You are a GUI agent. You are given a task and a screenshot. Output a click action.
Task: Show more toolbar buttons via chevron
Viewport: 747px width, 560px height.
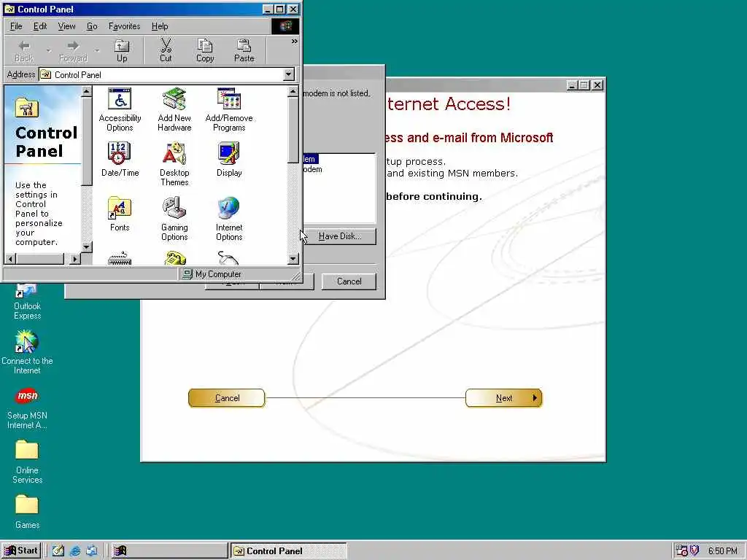click(295, 42)
